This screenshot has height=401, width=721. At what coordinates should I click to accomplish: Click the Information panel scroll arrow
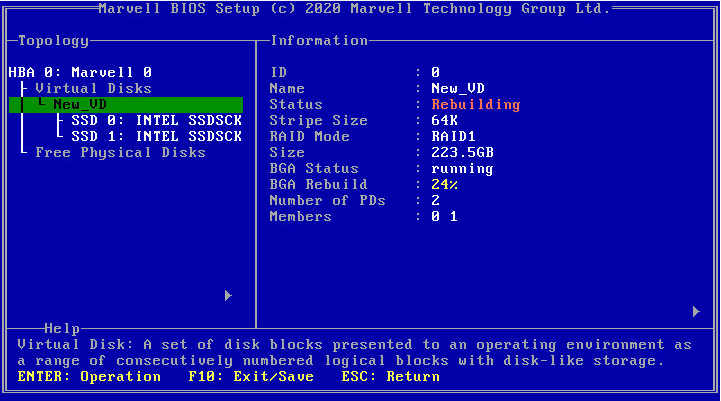(x=696, y=311)
